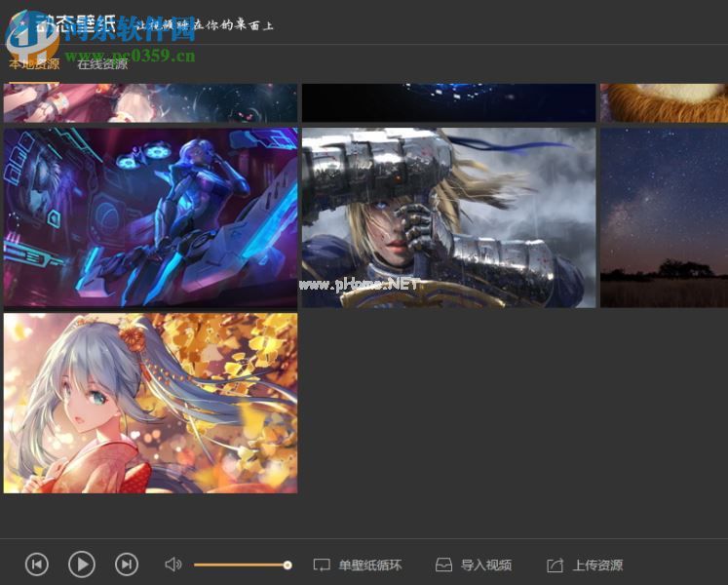Image resolution: width=728 pixels, height=585 pixels.
Task: Play the selected wallpaper
Action: tap(82, 565)
